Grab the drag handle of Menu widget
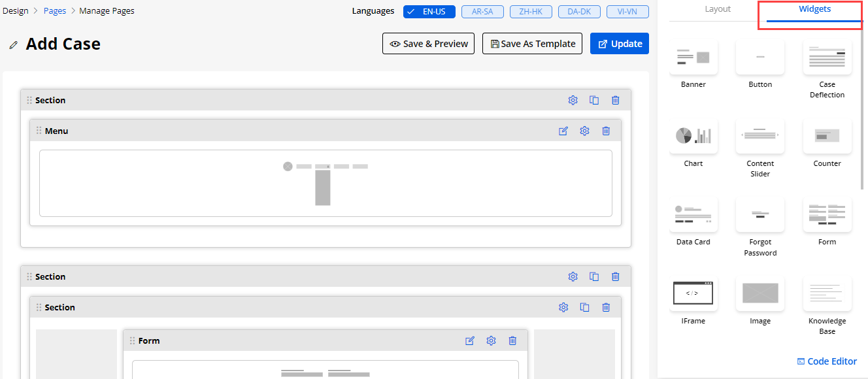Image resolution: width=868 pixels, height=379 pixels. 39,131
